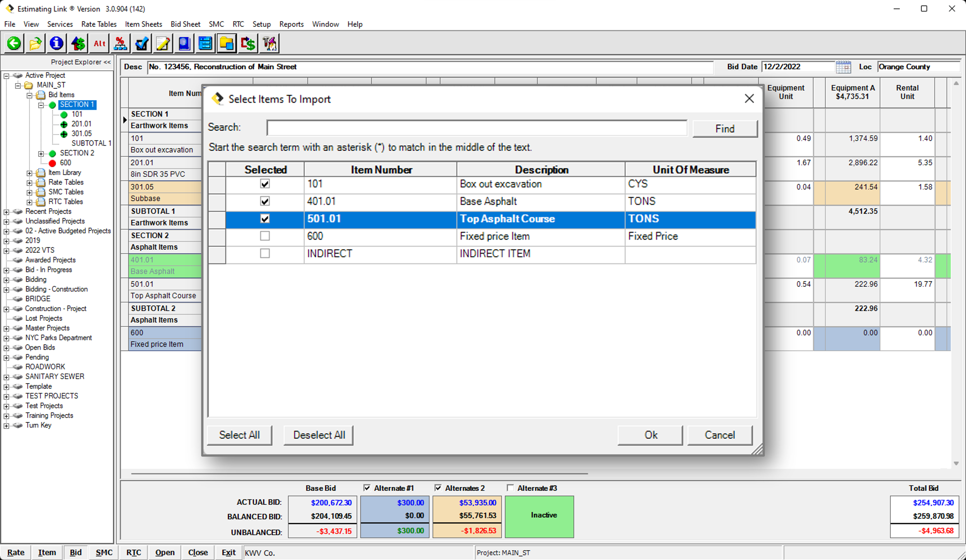Disable the Alternate #1 checkbox
Image resolution: width=966 pixels, height=560 pixels.
[367, 488]
